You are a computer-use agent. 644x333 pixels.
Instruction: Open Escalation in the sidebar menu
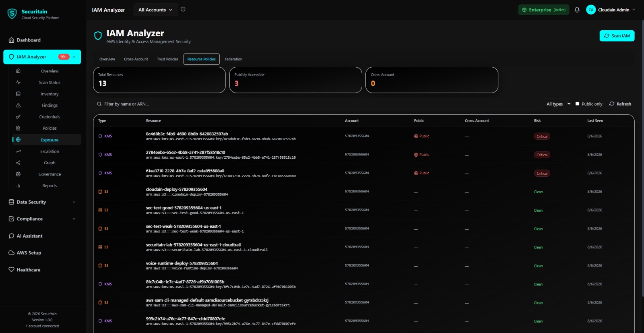pos(50,151)
